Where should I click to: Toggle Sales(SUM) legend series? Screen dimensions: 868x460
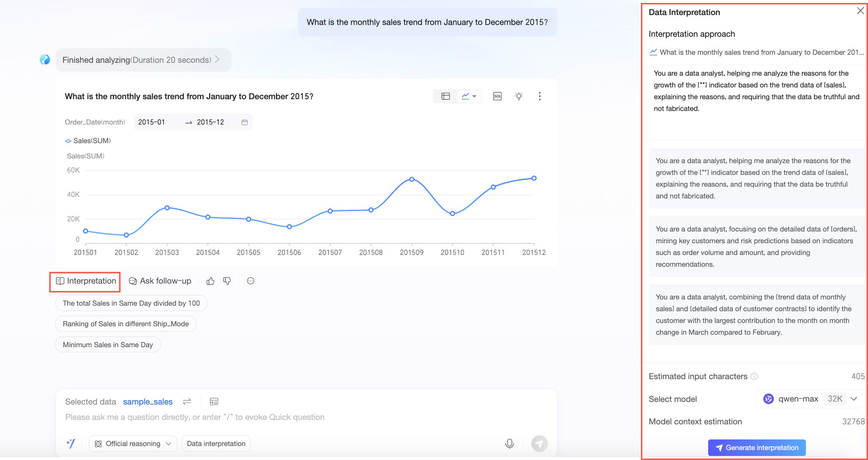(88, 141)
